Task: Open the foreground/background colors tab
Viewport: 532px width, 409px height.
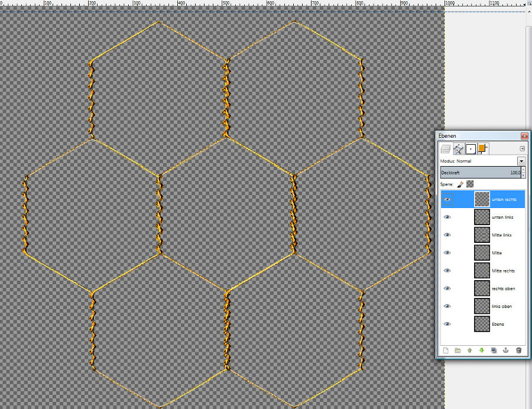Action: coord(482,148)
